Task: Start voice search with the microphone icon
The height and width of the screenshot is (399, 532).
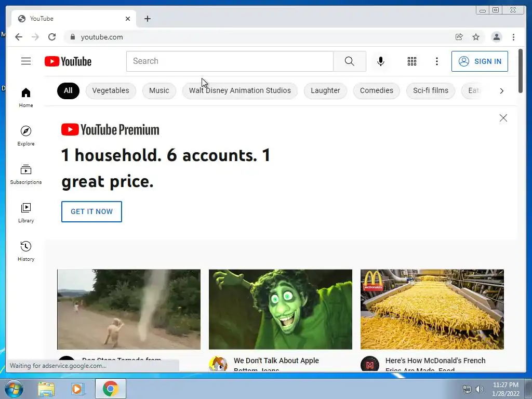Action: click(x=381, y=61)
